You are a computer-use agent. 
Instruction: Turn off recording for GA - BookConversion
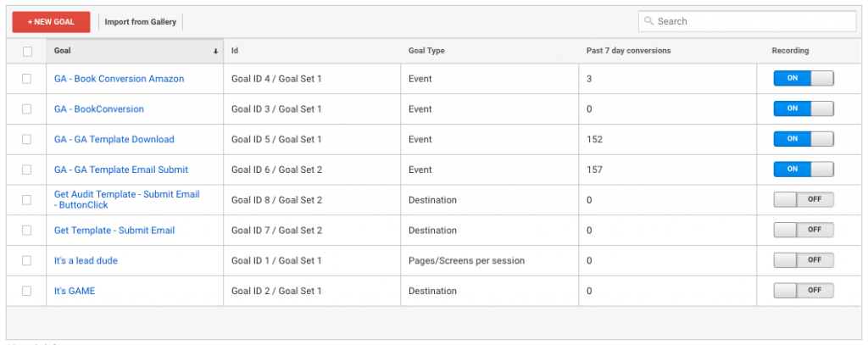(804, 109)
